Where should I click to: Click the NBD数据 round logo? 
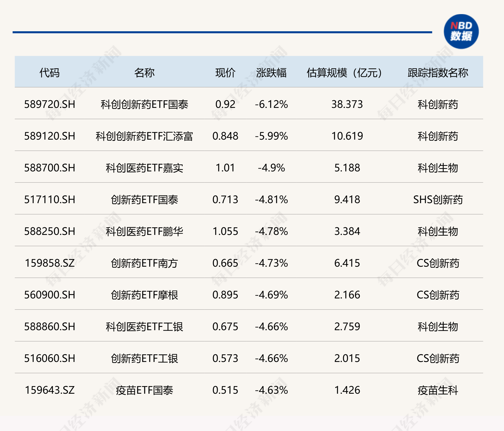tap(461, 32)
